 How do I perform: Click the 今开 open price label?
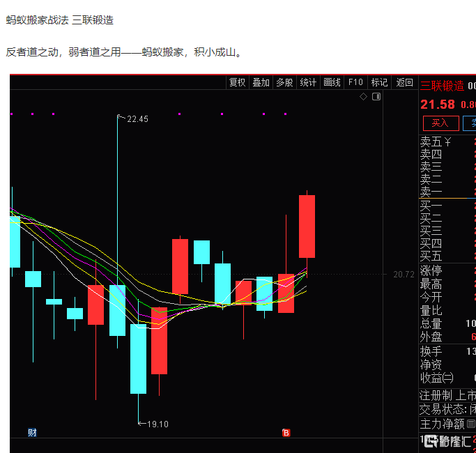(431, 298)
